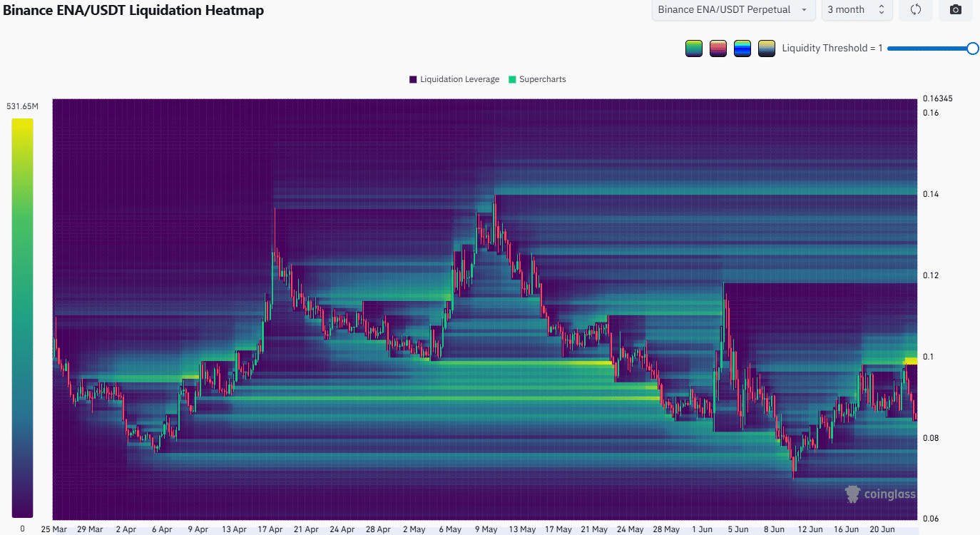The image size is (980, 535).
Task: Click the 0.08 price axis label
Action: click(930, 438)
